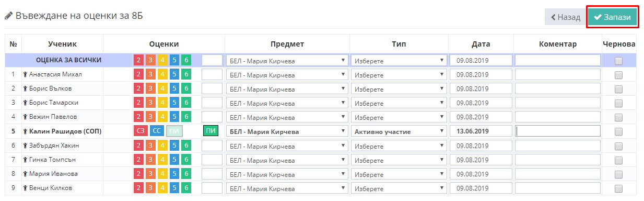This screenshot has height=201, width=644.
Task: Click the date field for Борис Тамарски
Action: pos(481,103)
